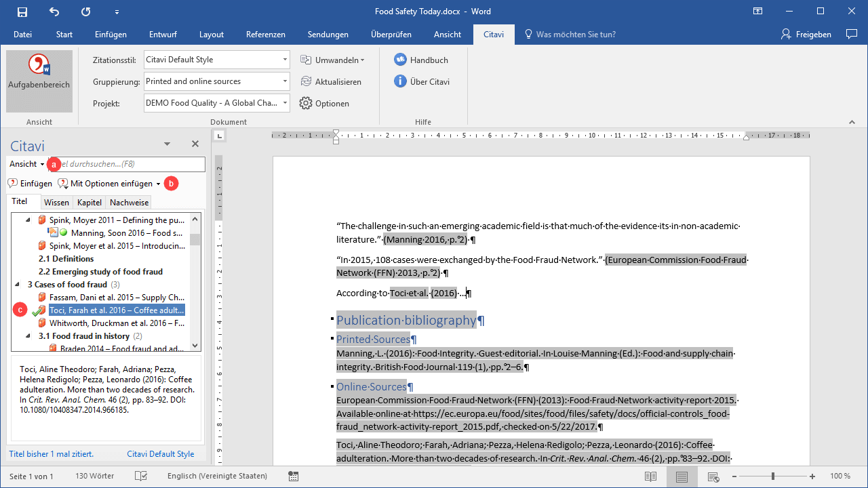Image resolution: width=868 pixels, height=488 pixels.
Task: Click the Save icon in title bar
Action: pyautogui.click(x=22, y=12)
